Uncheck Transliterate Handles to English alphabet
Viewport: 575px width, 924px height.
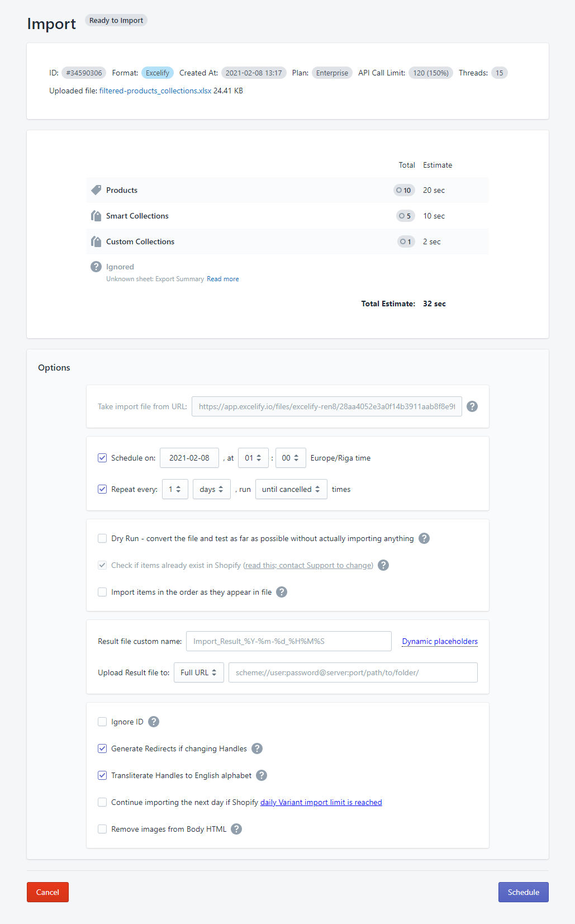click(x=102, y=775)
